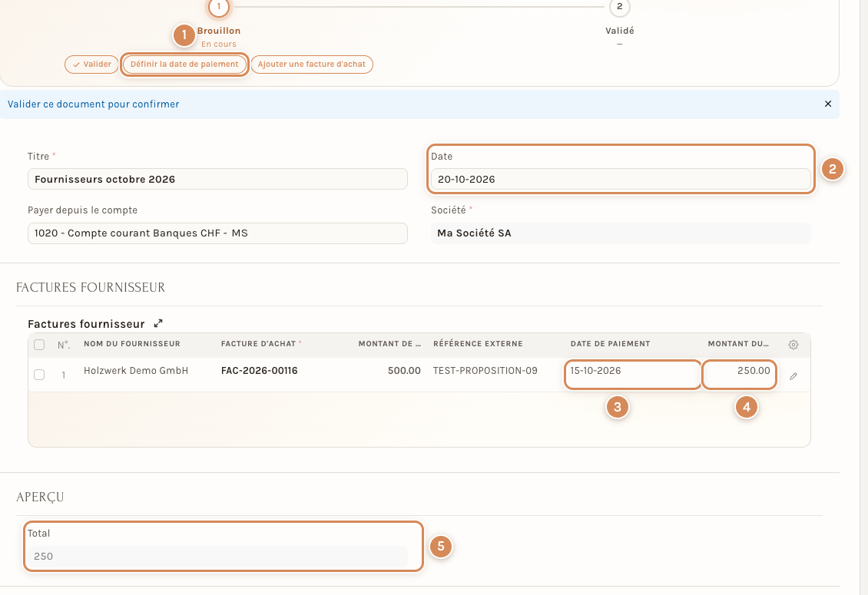Click the Date field showing 20-10-2026
Viewport: 868px width, 595px height.
coord(621,180)
